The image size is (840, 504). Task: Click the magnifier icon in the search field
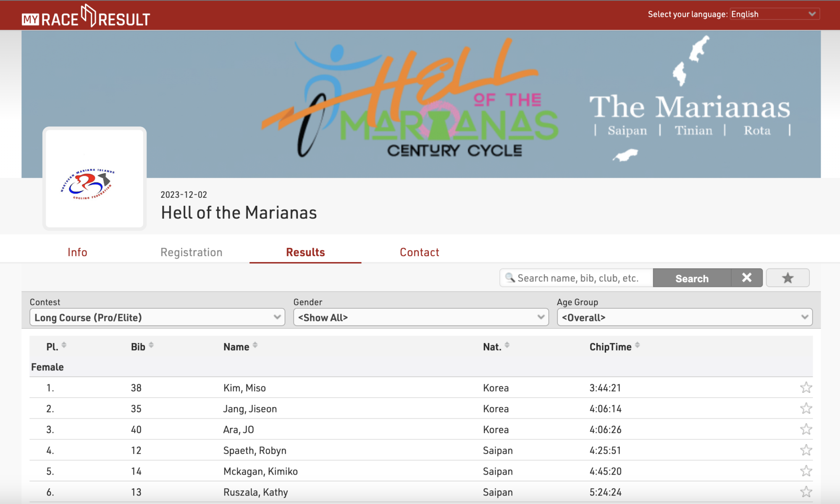[x=510, y=278]
